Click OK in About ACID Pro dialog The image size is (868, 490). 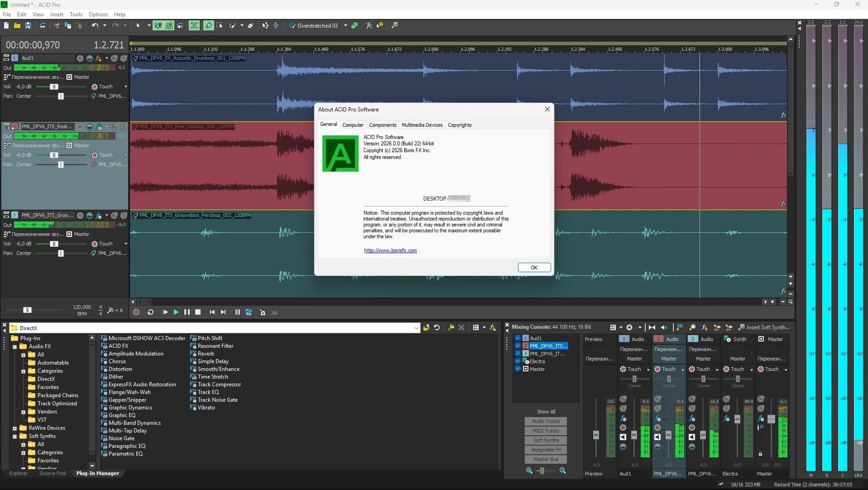click(534, 268)
